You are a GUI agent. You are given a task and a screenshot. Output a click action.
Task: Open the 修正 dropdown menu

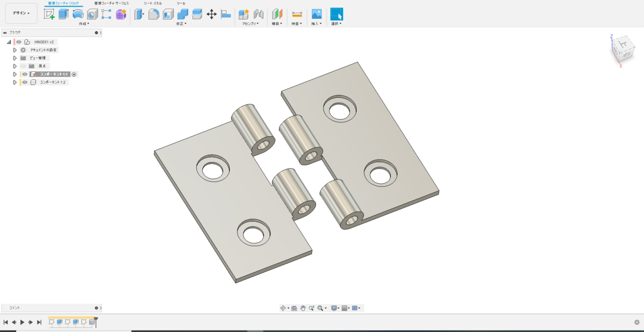pyautogui.click(x=182, y=24)
